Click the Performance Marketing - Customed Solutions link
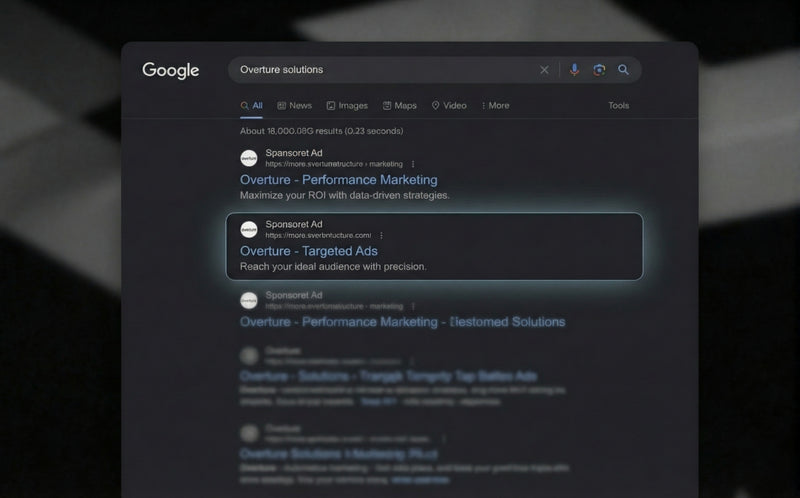 click(402, 322)
